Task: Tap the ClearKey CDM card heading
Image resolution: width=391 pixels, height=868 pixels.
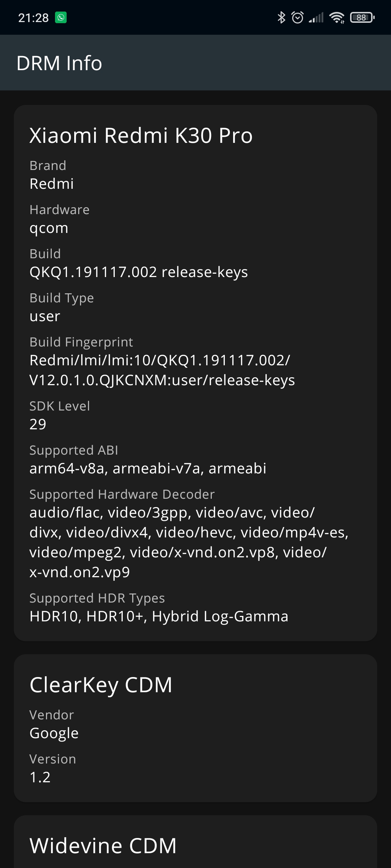Action: (x=101, y=685)
